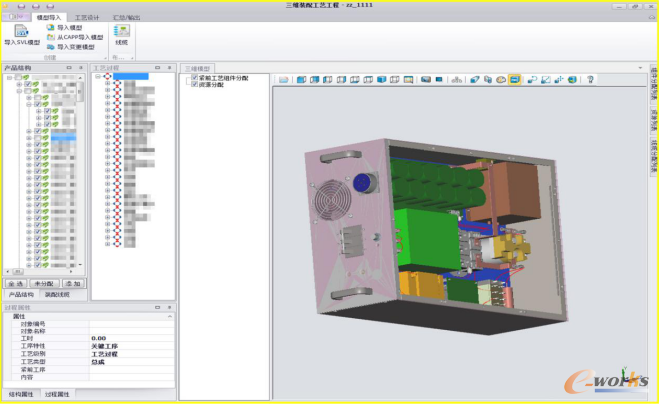Click the 对象名称 value field

[130, 331]
